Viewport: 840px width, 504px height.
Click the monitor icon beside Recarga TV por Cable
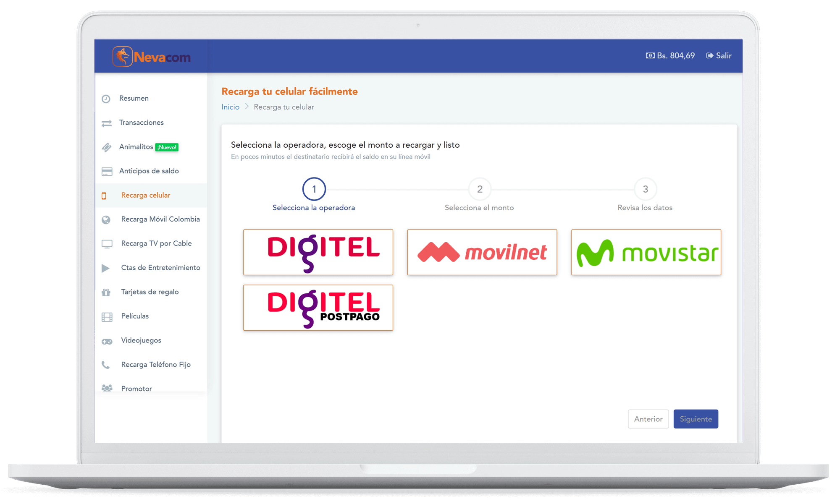[x=107, y=244]
